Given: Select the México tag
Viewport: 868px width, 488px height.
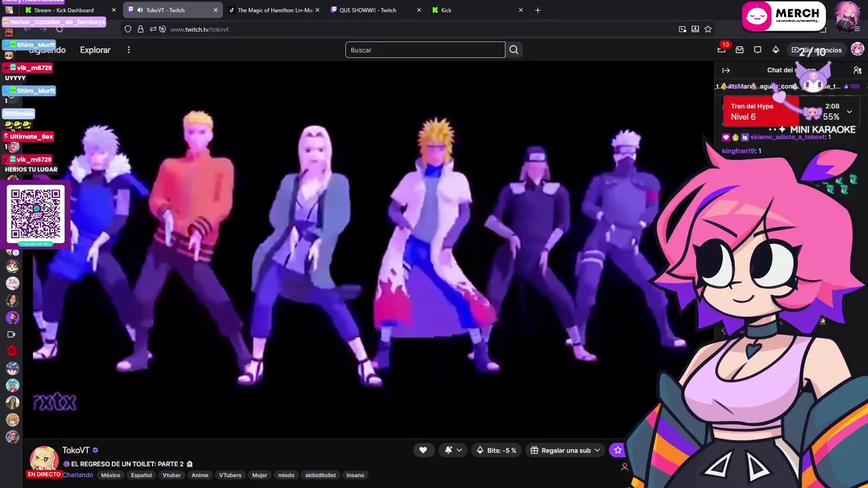Looking at the screenshot, I should coord(111,475).
